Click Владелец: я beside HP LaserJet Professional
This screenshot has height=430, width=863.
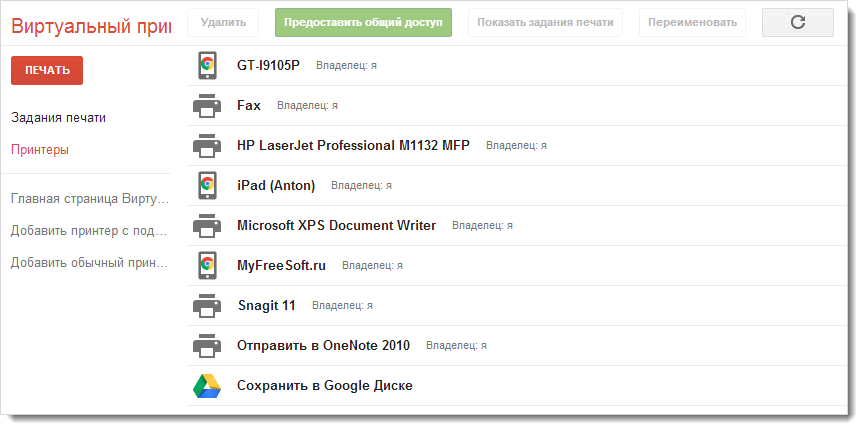pos(516,146)
